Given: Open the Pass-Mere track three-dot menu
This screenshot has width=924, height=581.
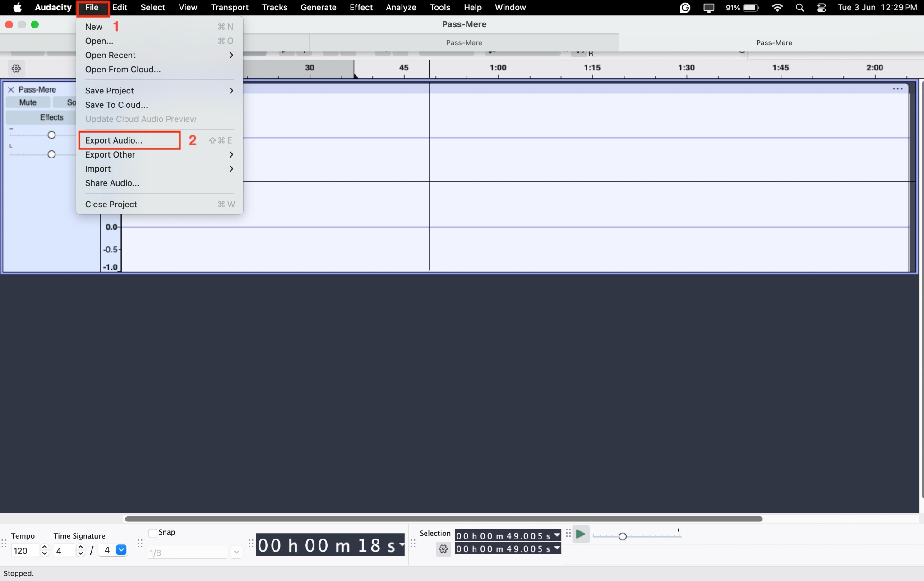Looking at the screenshot, I should tap(897, 89).
